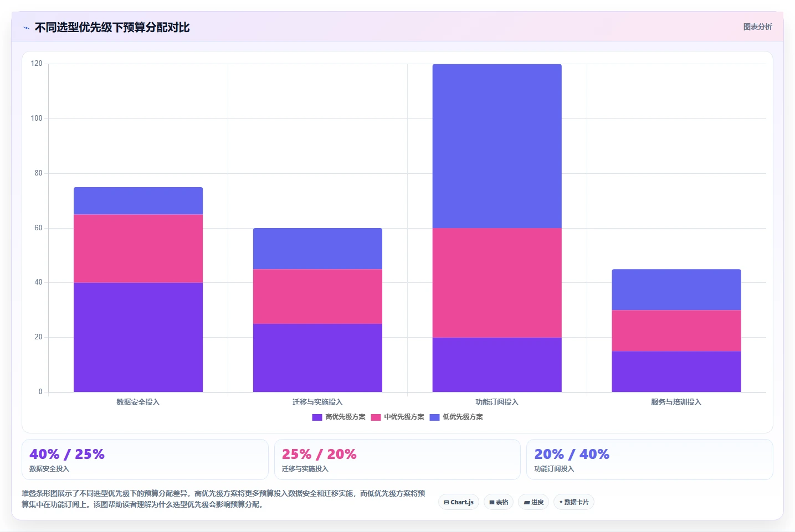795x532 pixels.
Task: Click purple segment of 功能订阅投入 bar
Action: [x=497, y=365]
